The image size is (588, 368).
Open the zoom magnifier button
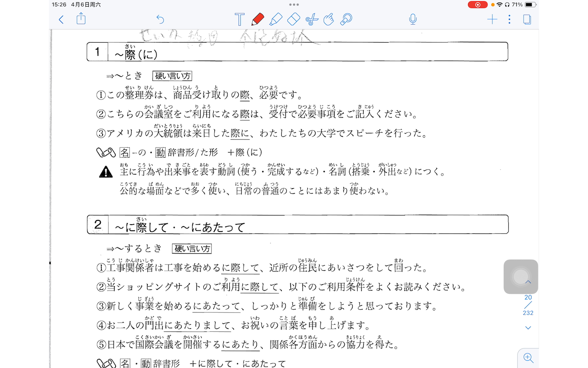pyautogui.click(x=528, y=358)
